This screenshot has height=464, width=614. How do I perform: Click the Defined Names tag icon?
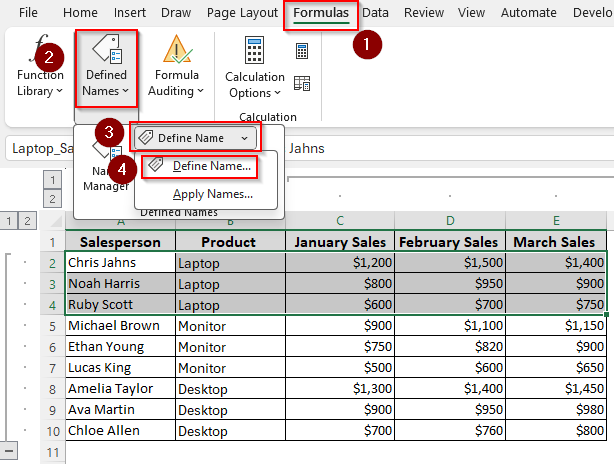(x=108, y=49)
